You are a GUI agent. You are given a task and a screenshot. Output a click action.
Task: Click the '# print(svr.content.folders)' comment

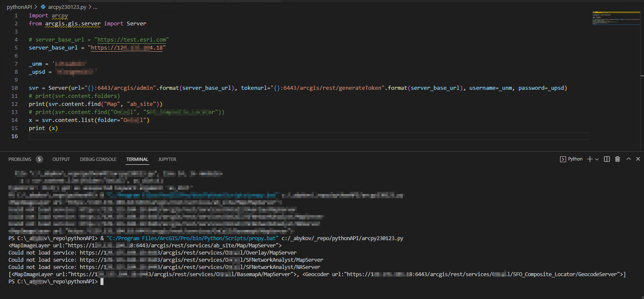(75, 96)
